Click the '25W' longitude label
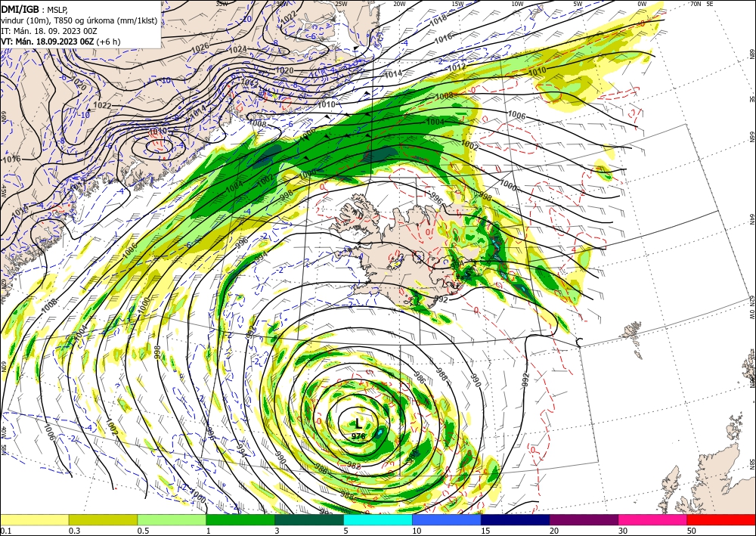Viewport: 756px width, 536px height. coord(341,3)
